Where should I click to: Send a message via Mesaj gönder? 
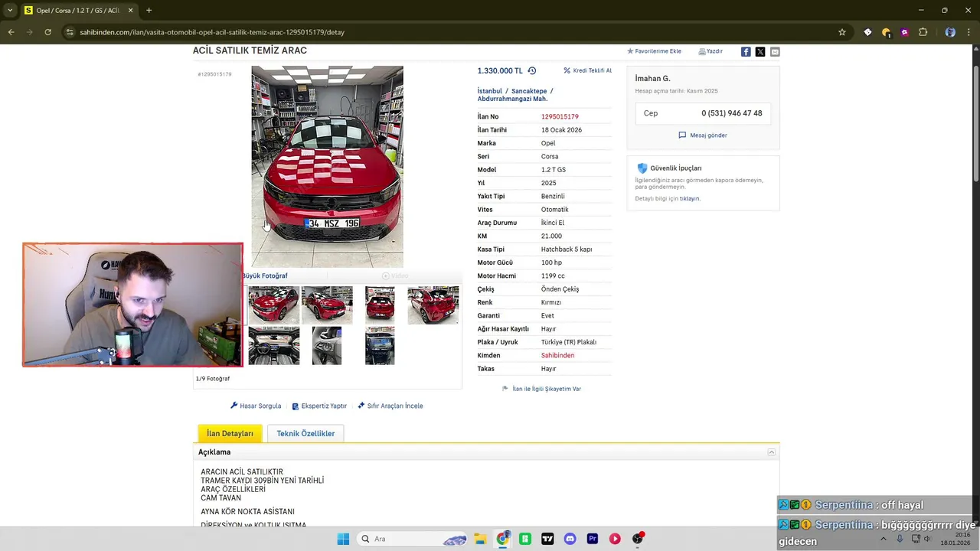pyautogui.click(x=703, y=135)
